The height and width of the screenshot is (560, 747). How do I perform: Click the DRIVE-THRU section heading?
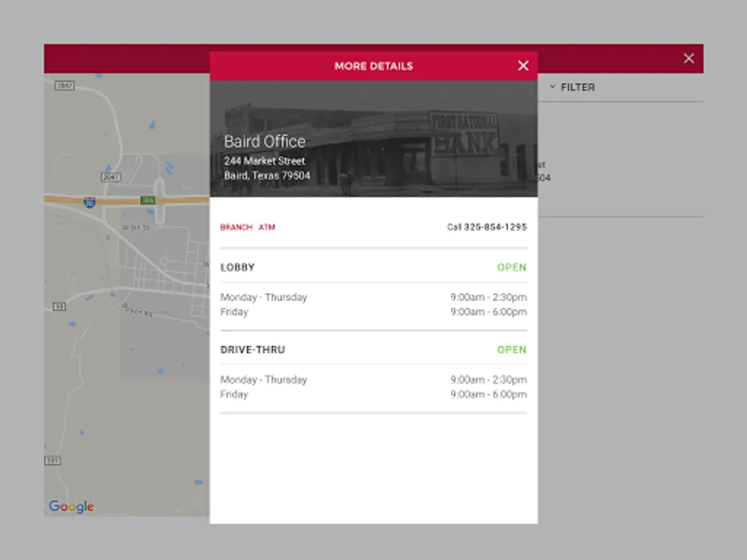[x=252, y=350]
